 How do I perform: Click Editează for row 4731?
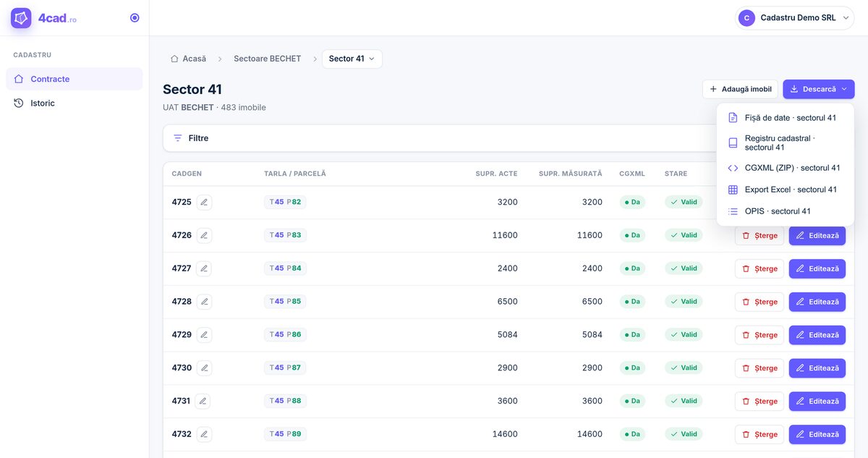click(817, 402)
